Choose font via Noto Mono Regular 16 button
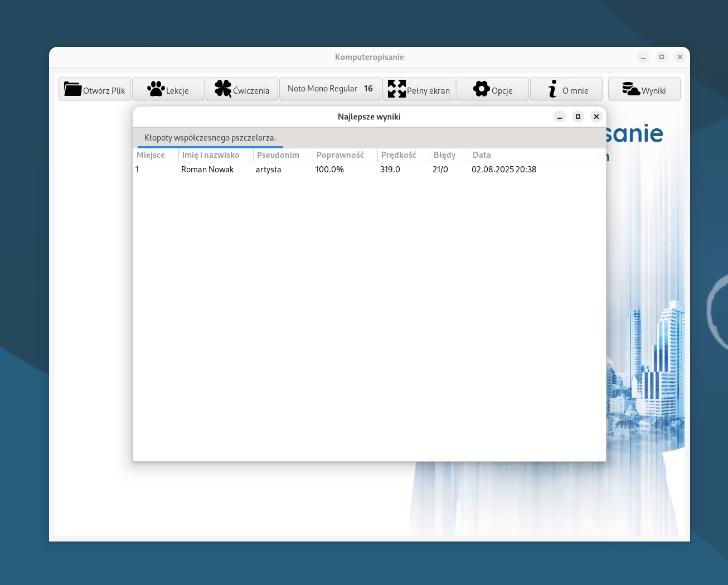 click(330, 89)
